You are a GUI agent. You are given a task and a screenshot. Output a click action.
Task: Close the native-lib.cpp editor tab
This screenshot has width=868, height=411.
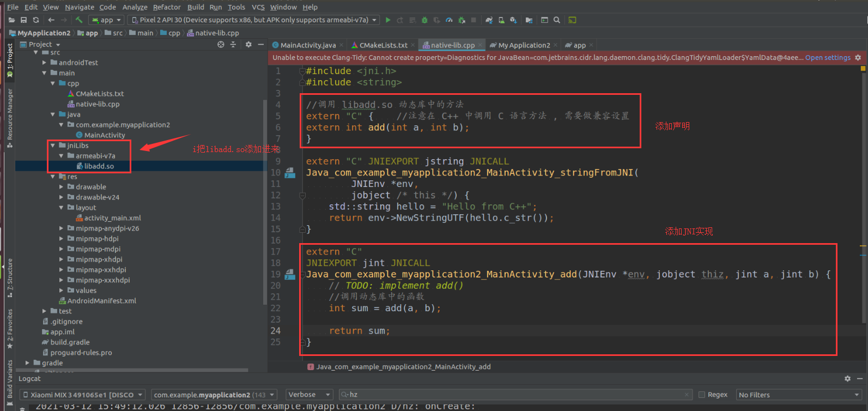tap(480, 45)
